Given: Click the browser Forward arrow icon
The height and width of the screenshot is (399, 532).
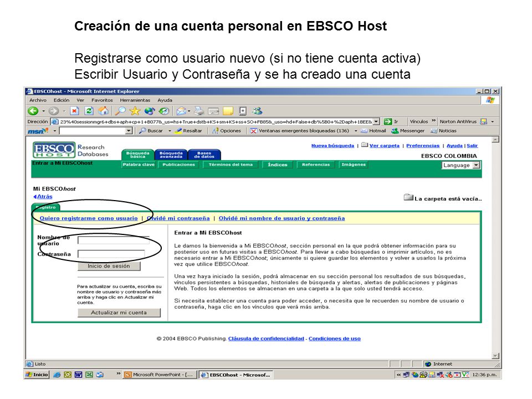Looking at the screenshot, I should tap(53, 111).
